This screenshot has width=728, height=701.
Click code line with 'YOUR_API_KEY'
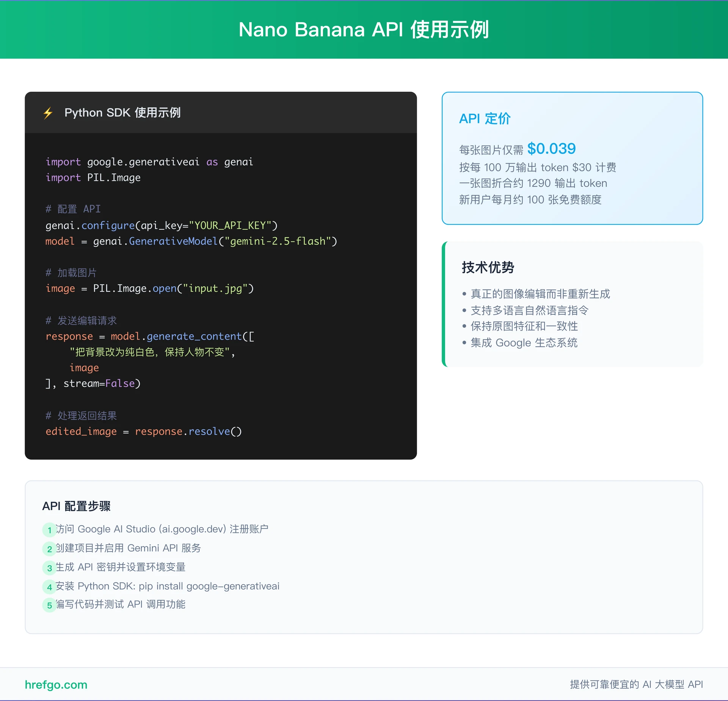[162, 225]
